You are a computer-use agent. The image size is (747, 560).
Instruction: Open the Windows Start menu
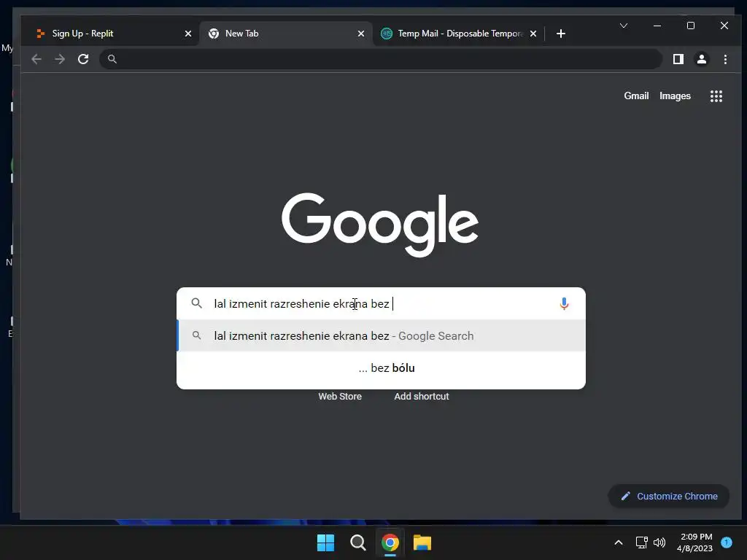pyautogui.click(x=326, y=542)
